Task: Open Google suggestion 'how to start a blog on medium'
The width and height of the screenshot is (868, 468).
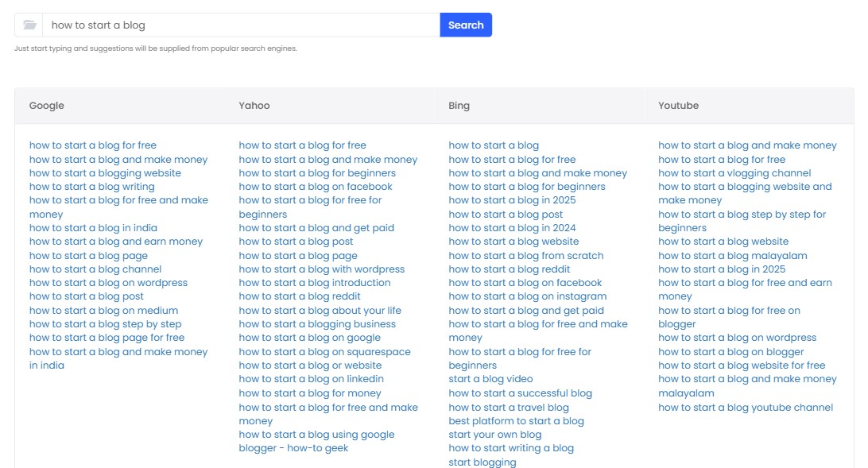Action: click(103, 311)
